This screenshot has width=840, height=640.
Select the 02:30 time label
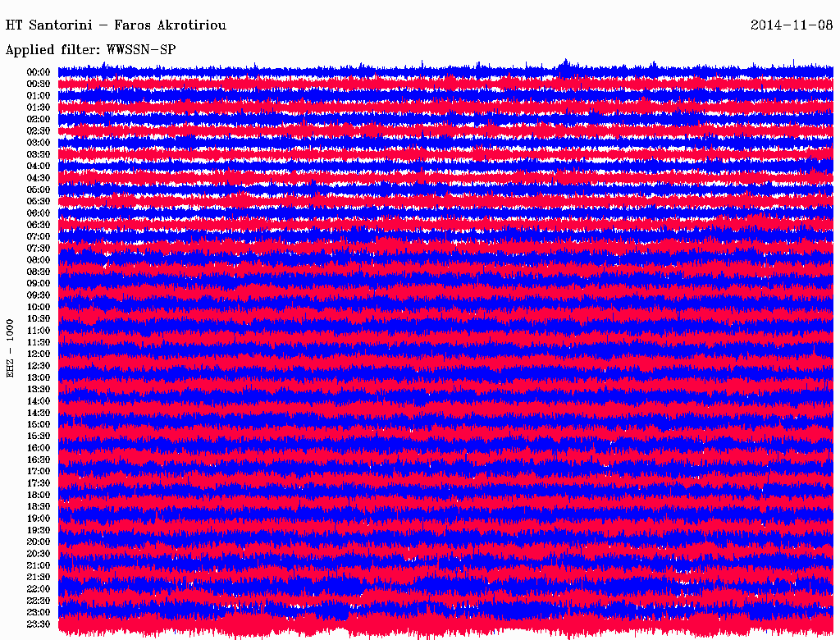pos(39,130)
